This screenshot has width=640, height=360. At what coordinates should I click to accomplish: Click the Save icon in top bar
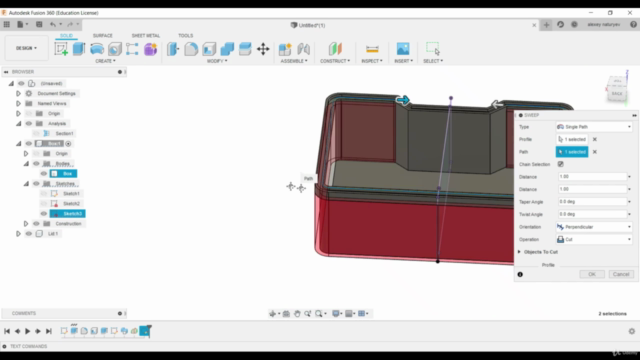pos(39,24)
